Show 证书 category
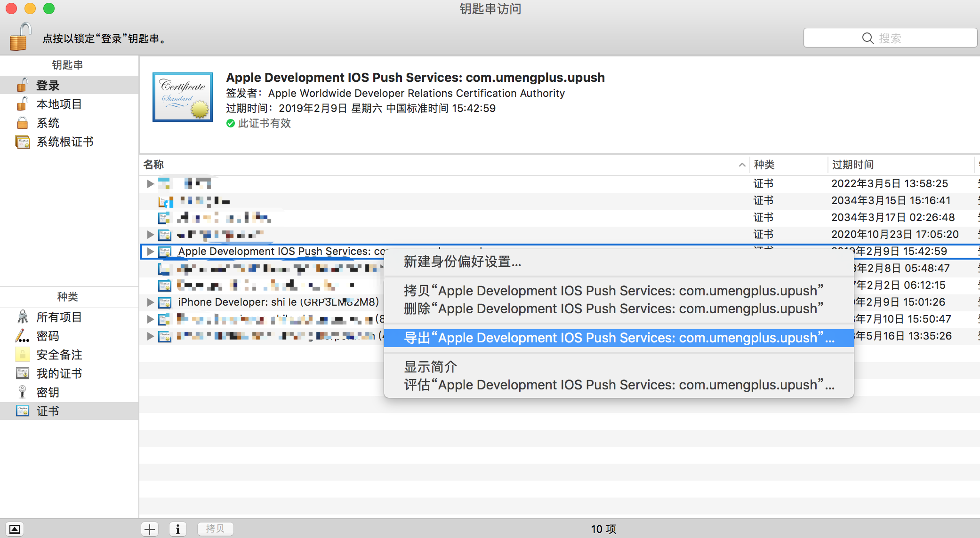 (69, 411)
